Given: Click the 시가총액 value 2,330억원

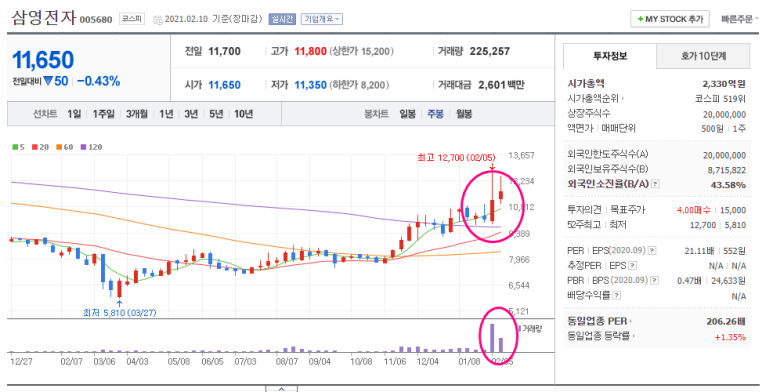Looking at the screenshot, I should click(724, 84).
